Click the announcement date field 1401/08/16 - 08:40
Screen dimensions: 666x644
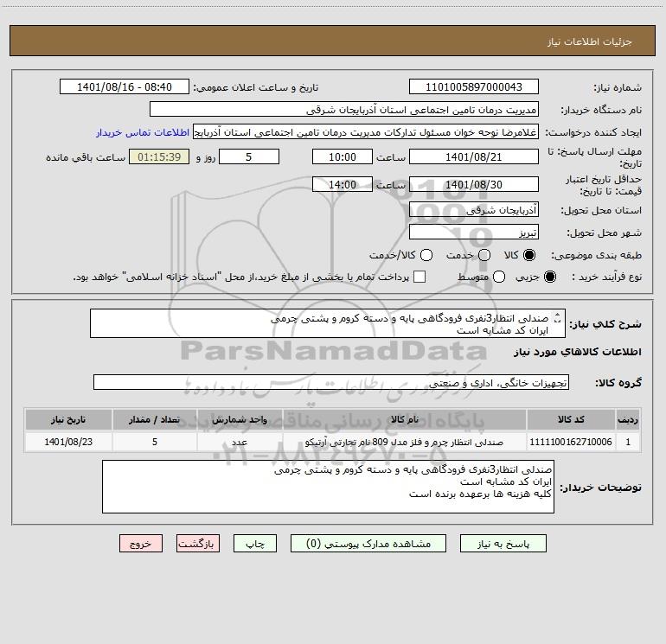125,87
